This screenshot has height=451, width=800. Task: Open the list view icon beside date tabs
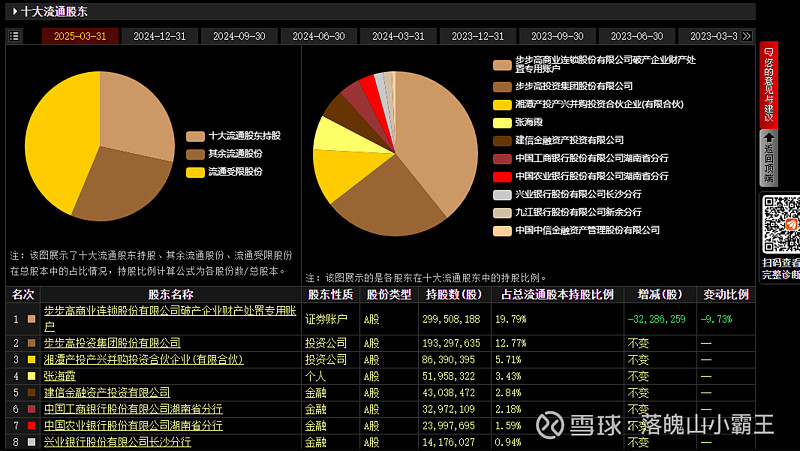14,36
